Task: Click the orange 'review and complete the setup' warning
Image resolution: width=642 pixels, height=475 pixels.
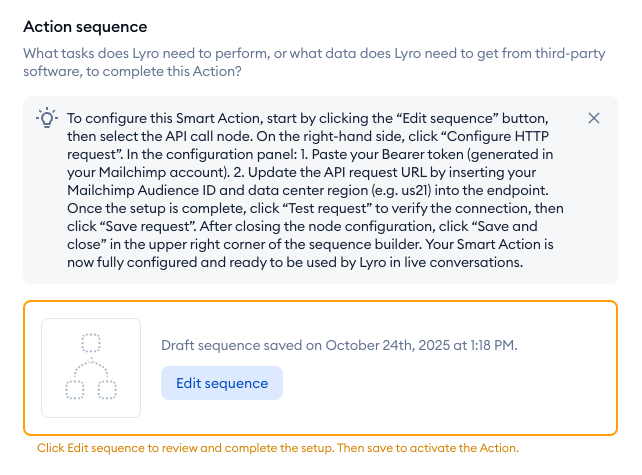Action: [278, 448]
